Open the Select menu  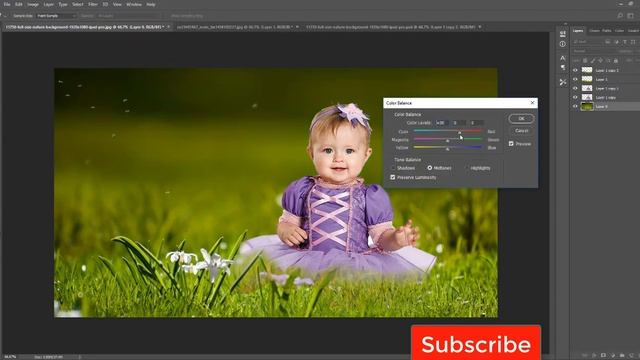tap(78, 4)
